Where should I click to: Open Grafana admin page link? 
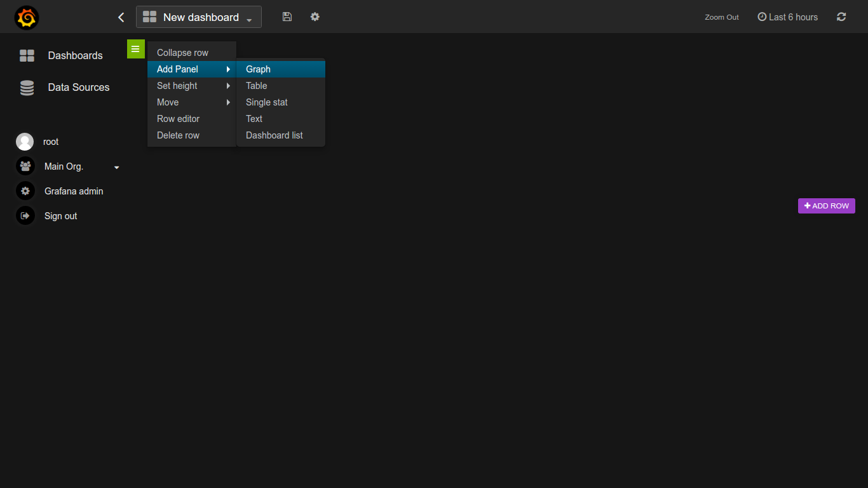(74, 191)
